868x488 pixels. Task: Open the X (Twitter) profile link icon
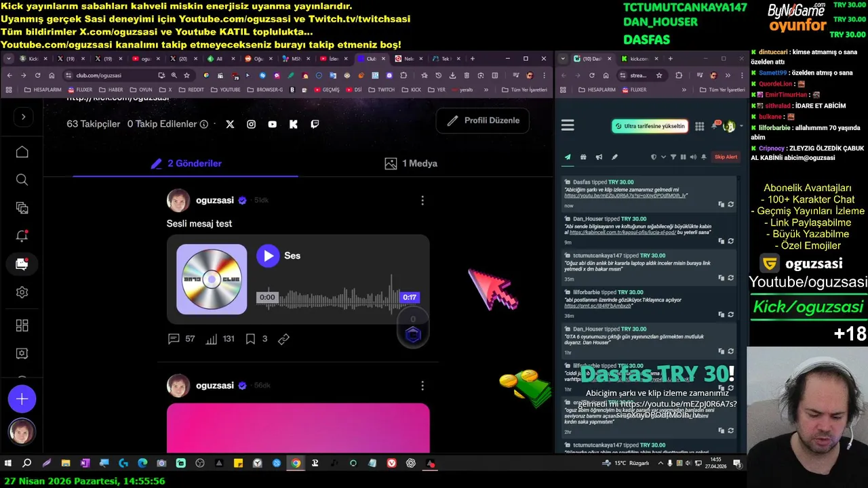(x=230, y=124)
